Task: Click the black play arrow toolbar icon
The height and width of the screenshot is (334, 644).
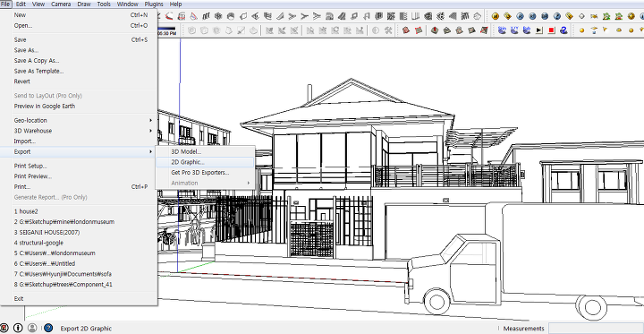Action: [539, 30]
